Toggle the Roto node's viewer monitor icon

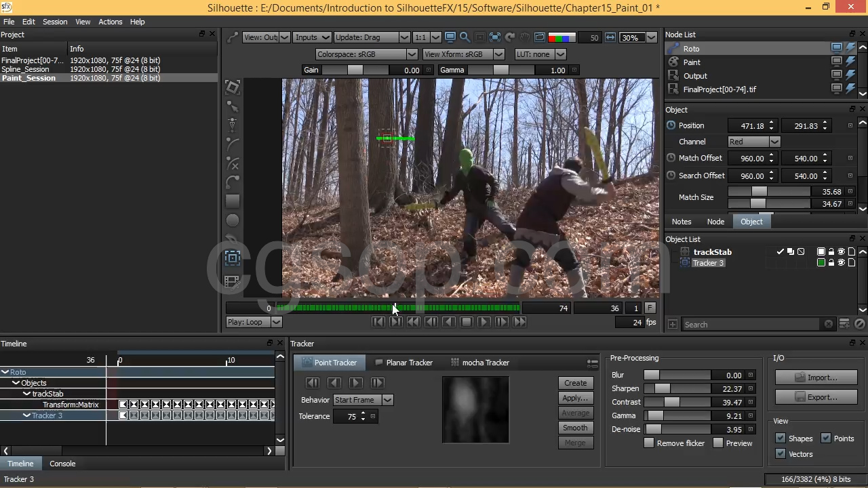(837, 48)
